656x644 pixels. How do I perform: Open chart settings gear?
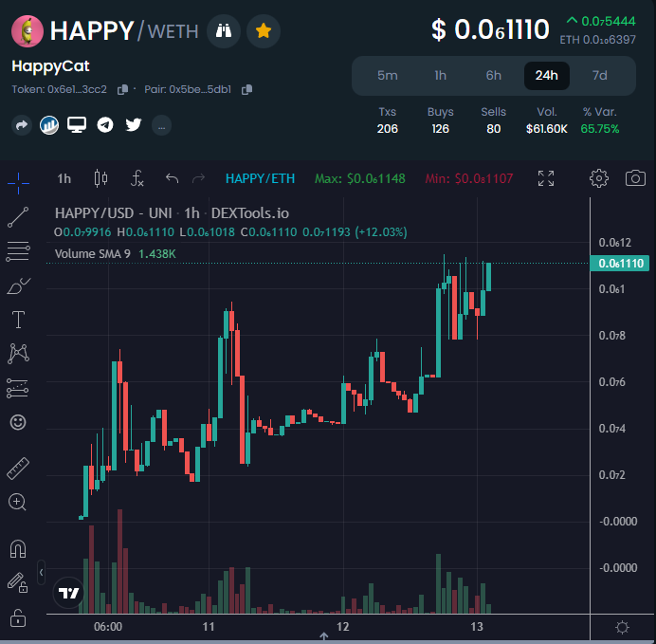(599, 178)
